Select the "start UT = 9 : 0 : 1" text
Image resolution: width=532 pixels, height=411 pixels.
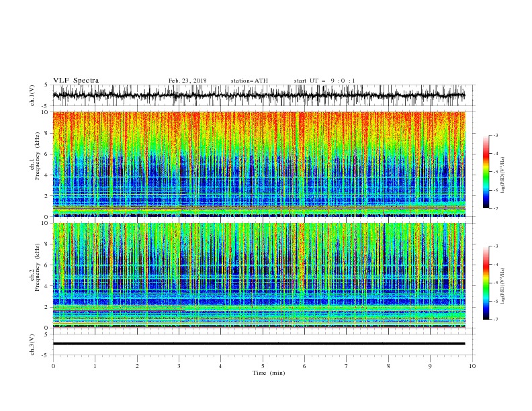(x=324, y=81)
